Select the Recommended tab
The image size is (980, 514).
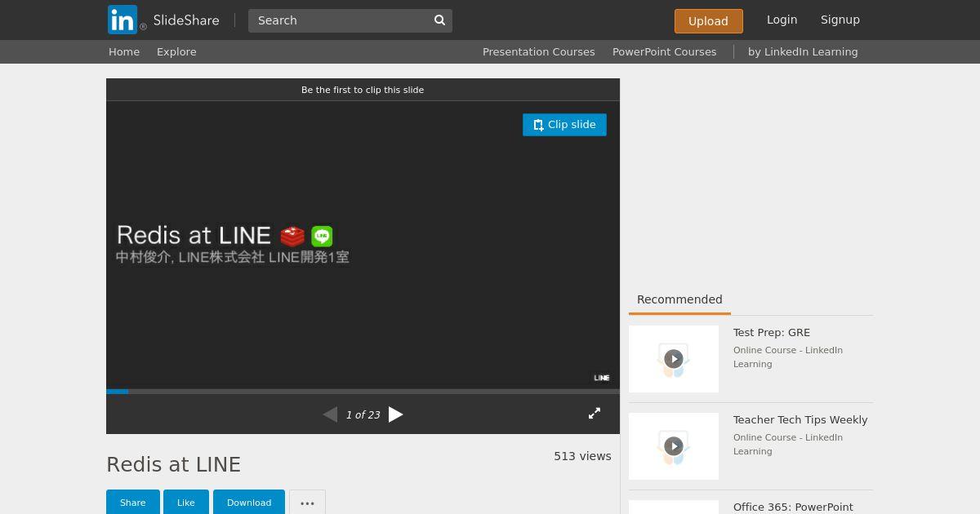click(679, 299)
